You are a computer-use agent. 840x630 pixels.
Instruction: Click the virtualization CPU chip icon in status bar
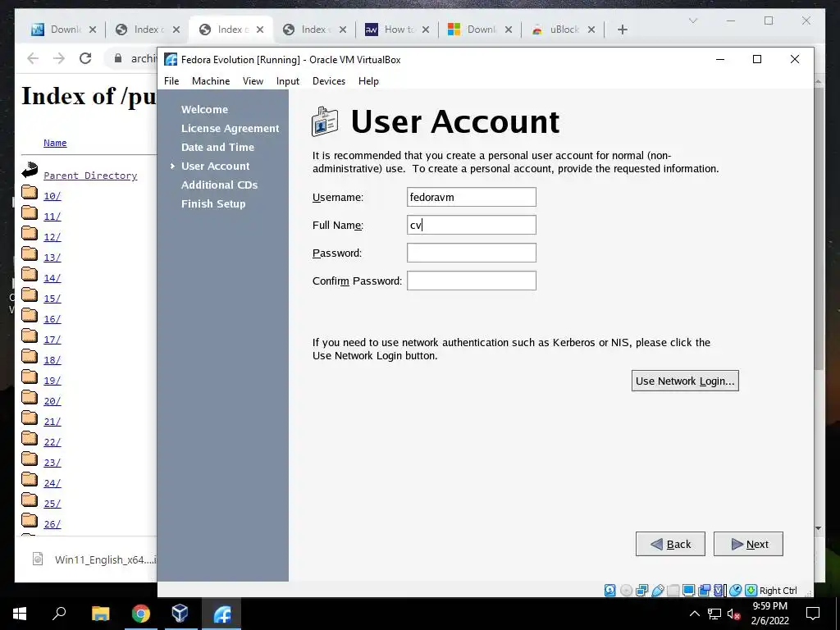pyautogui.click(x=719, y=591)
